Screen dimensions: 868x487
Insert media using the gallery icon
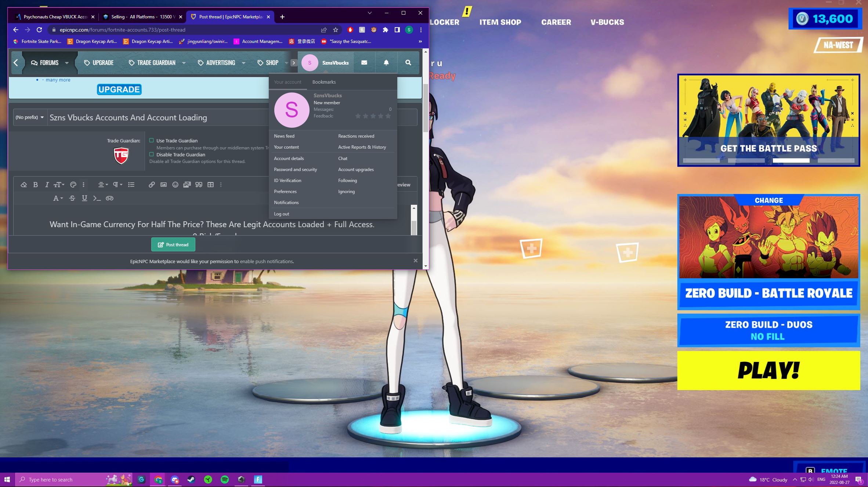pyautogui.click(x=187, y=185)
